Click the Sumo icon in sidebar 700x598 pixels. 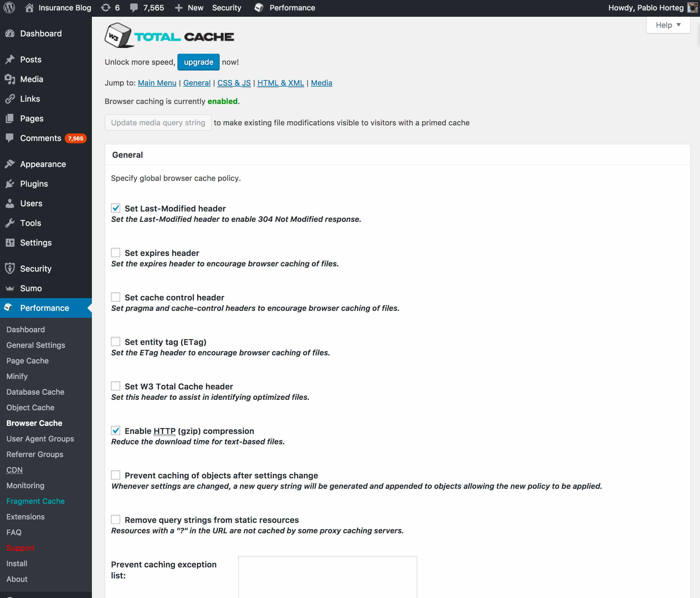point(10,288)
